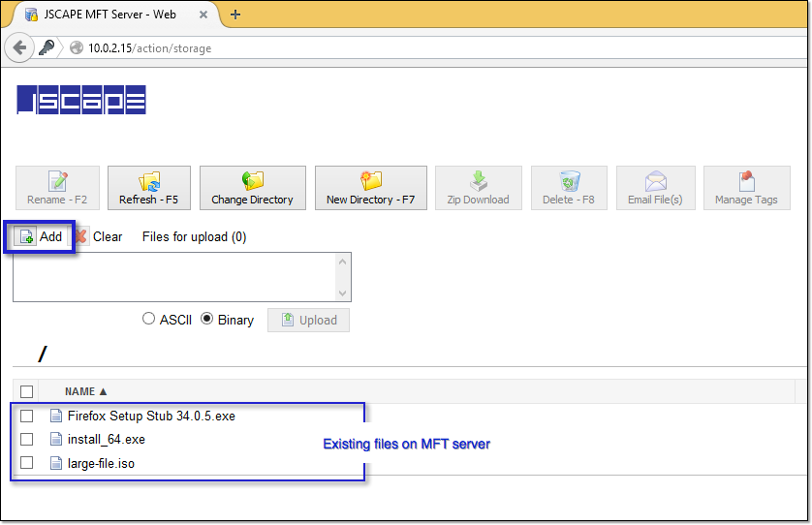Viewport: 812px width, 525px height.
Task: Open a new browser tab
Action: pyautogui.click(x=235, y=15)
